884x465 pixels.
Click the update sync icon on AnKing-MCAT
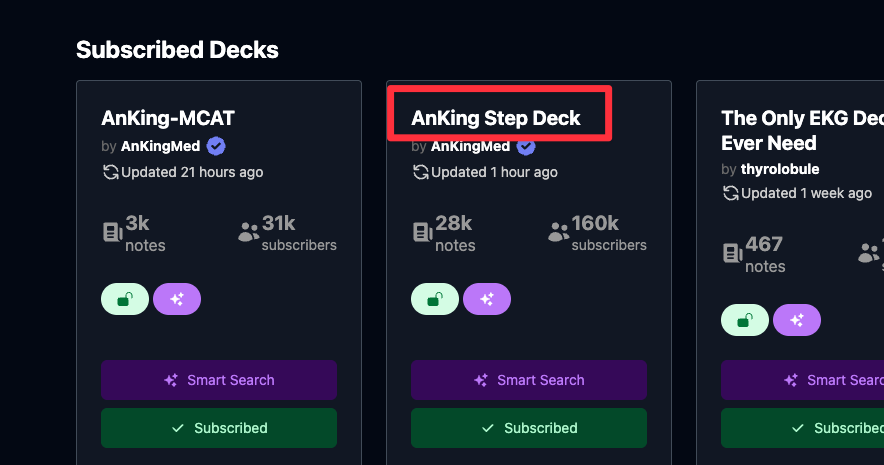click(110, 172)
